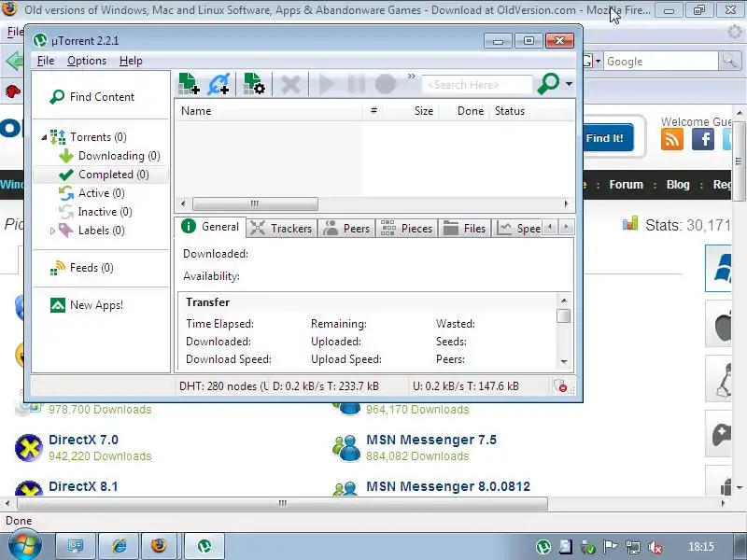747x560 pixels.
Task: Switch to the Files tab
Action: [x=464, y=229]
